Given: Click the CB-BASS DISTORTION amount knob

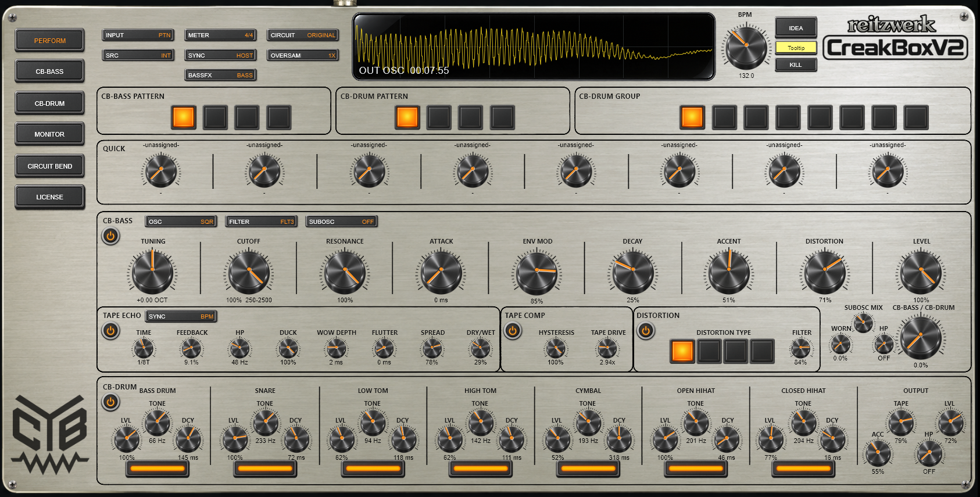Looking at the screenshot, I should tap(824, 271).
